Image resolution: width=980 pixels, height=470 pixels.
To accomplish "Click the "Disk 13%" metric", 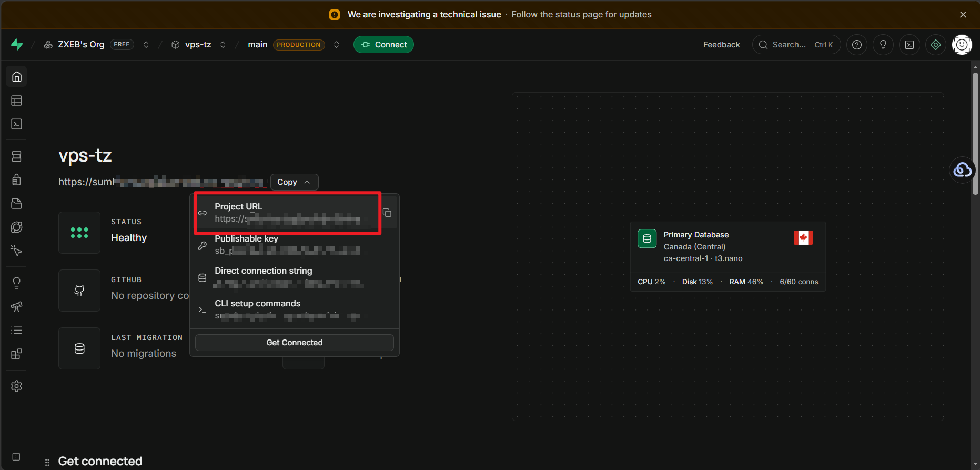I will (x=698, y=282).
